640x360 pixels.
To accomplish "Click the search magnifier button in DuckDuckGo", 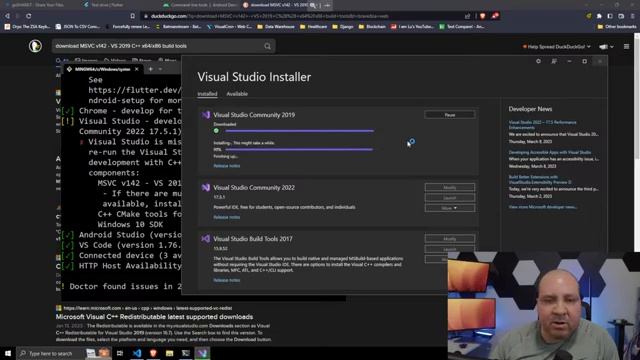I will tap(267, 46).
